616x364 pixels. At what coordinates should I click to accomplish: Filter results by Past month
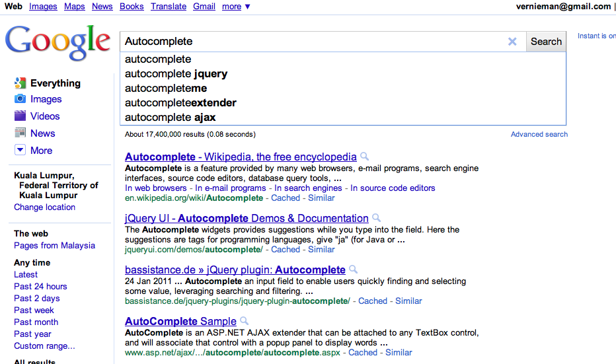click(x=36, y=322)
